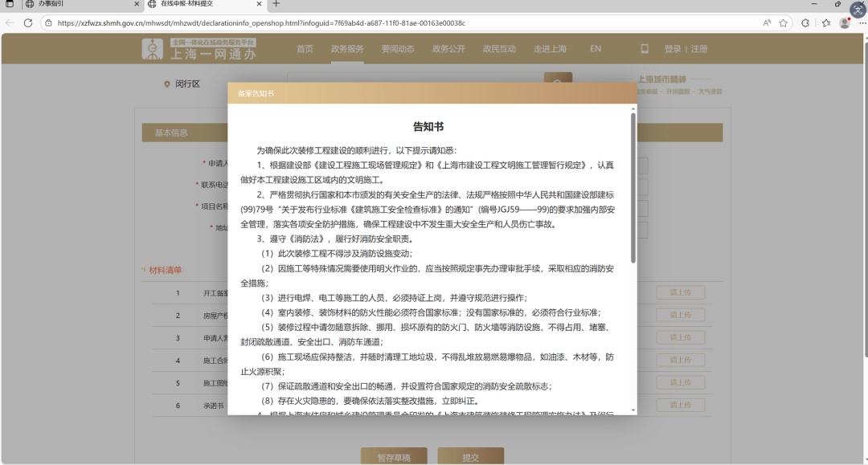The width and height of the screenshot is (868, 465).
Task: Open the 政务服务 navigation menu
Action: pos(347,49)
